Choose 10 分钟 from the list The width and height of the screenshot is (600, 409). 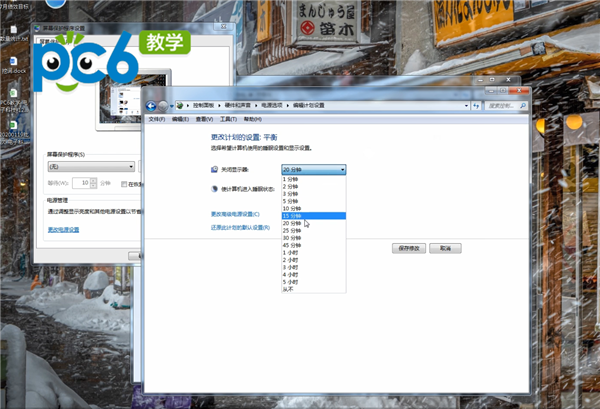click(x=314, y=209)
